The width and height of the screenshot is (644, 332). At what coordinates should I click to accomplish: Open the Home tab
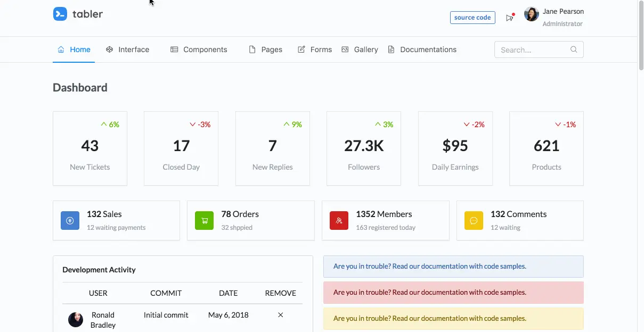tap(74, 49)
